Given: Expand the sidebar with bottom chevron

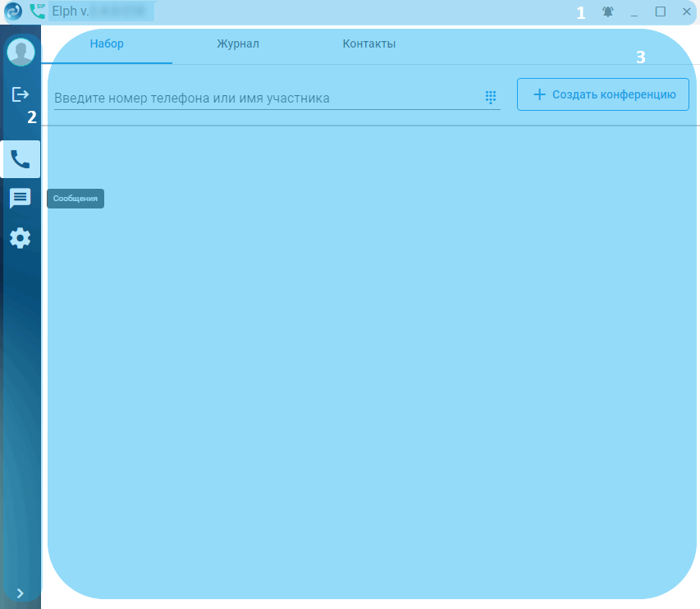Looking at the screenshot, I should pos(20,593).
